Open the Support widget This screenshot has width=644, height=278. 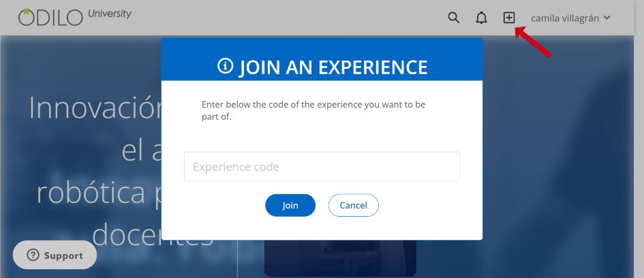click(x=55, y=255)
